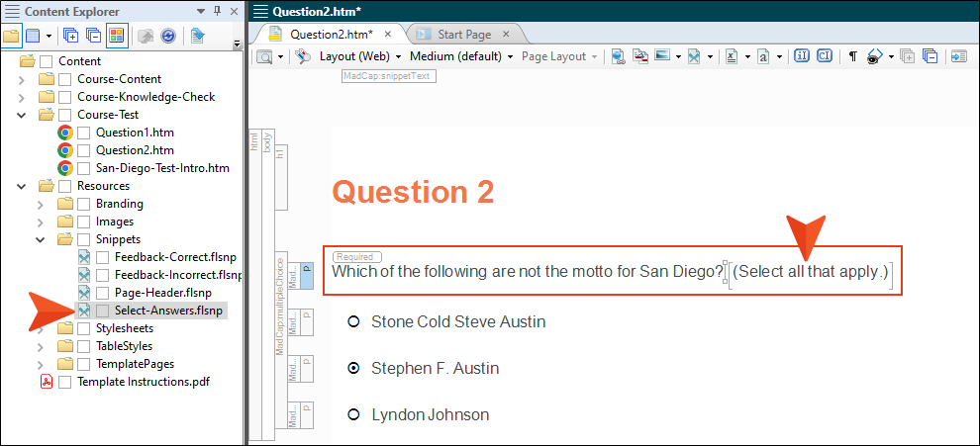
Task: Check the Course-Content checkbox
Action: (x=64, y=79)
